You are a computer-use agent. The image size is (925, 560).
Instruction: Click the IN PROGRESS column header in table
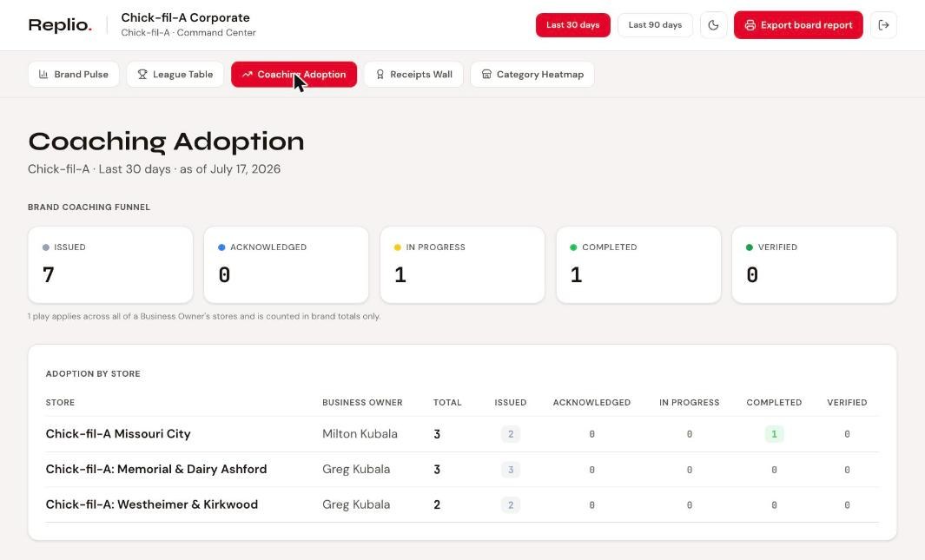coord(689,403)
